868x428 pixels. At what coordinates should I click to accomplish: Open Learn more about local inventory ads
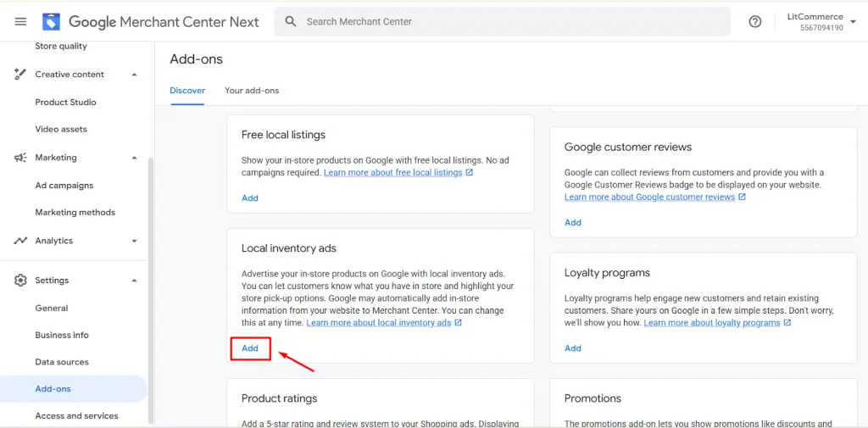click(379, 322)
